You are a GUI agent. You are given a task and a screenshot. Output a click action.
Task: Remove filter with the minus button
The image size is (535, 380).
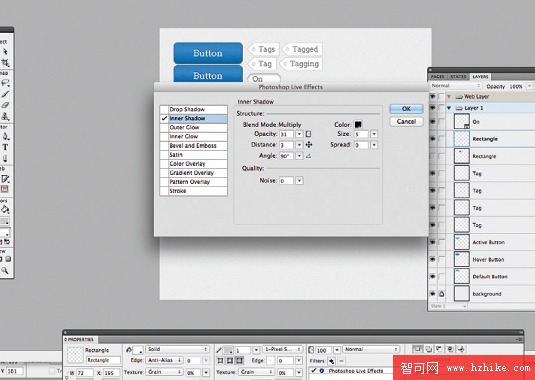coord(341,361)
